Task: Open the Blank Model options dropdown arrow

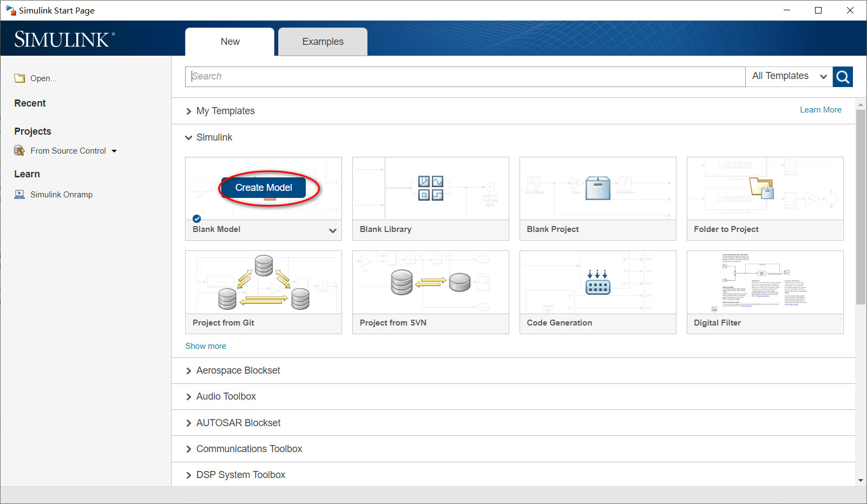Action: 333,230
